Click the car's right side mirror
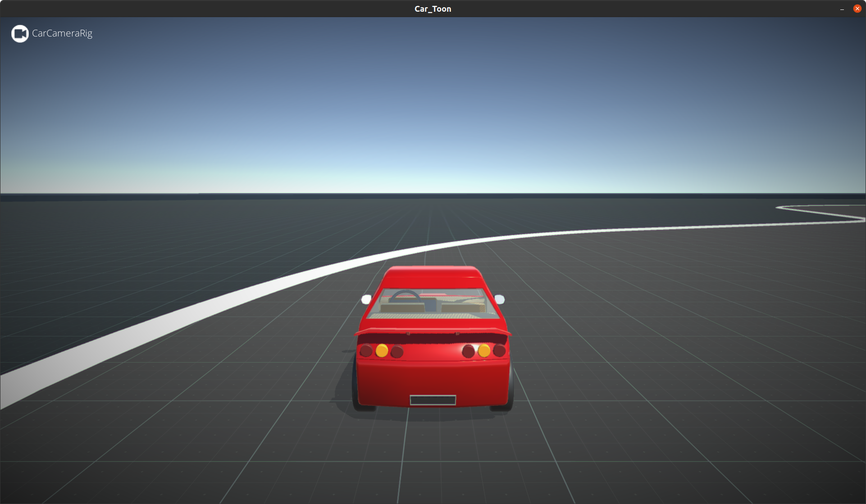The width and height of the screenshot is (866, 504). (x=500, y=300)
